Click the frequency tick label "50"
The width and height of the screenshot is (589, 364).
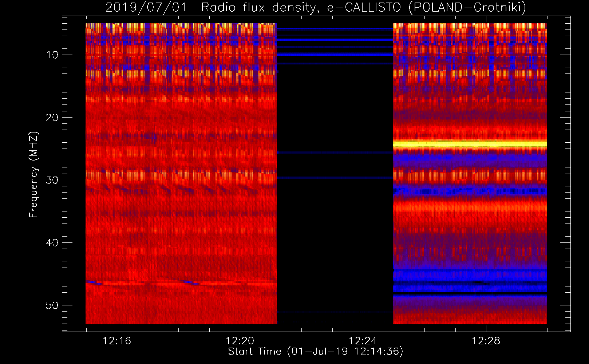pyautogui.click(x=52, y=305)
